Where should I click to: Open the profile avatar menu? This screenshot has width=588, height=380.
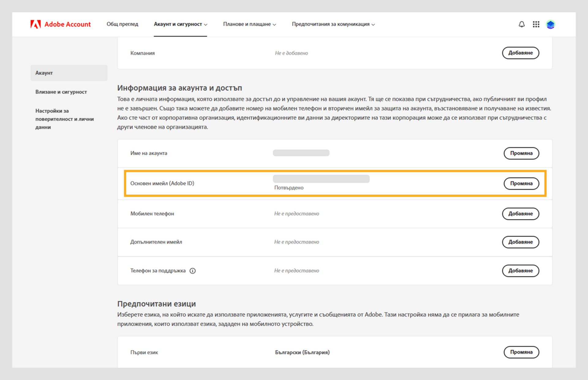tap(550, 24)
